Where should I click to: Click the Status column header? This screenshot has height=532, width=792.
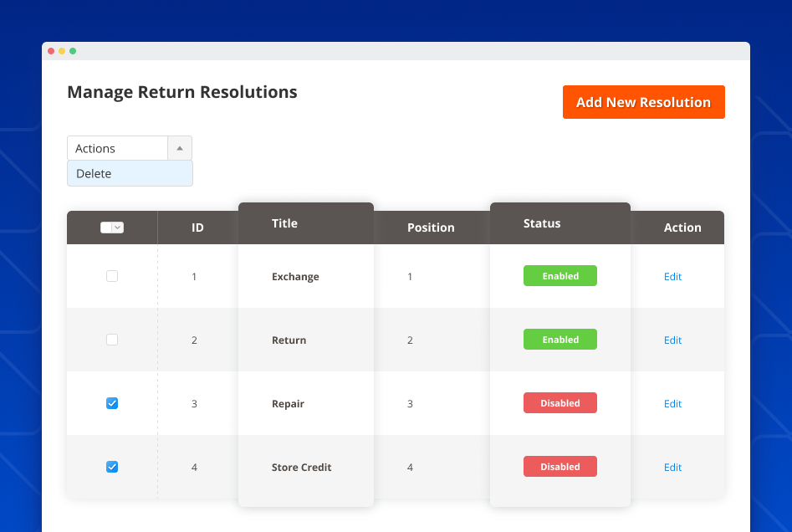click(x=542, y=223)
